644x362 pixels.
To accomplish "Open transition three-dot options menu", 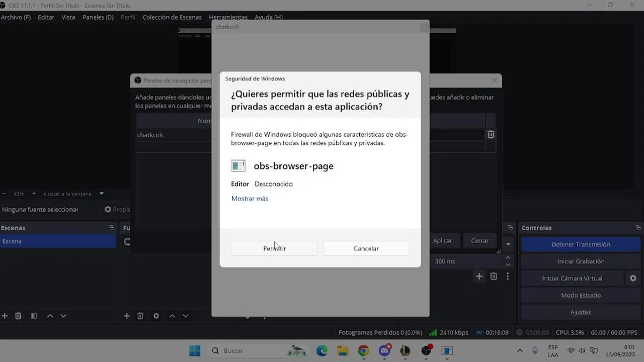I will tap(508, 276).
